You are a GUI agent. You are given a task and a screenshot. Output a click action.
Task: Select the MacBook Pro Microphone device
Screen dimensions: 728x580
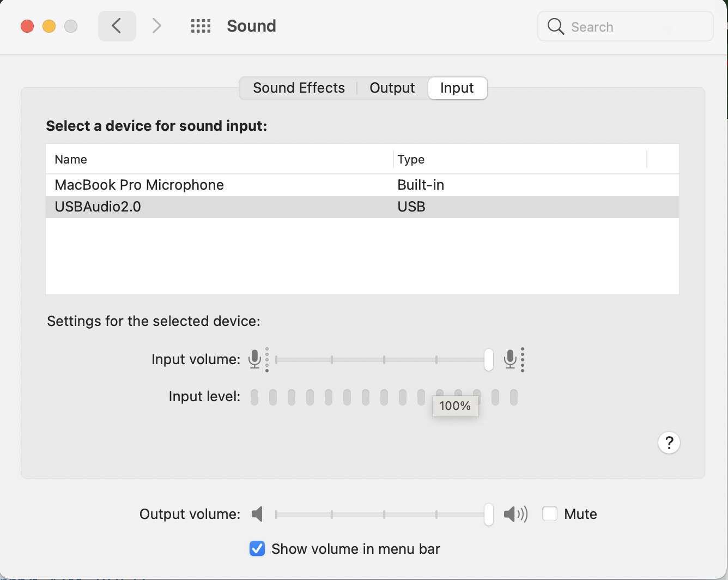(139, 185)
